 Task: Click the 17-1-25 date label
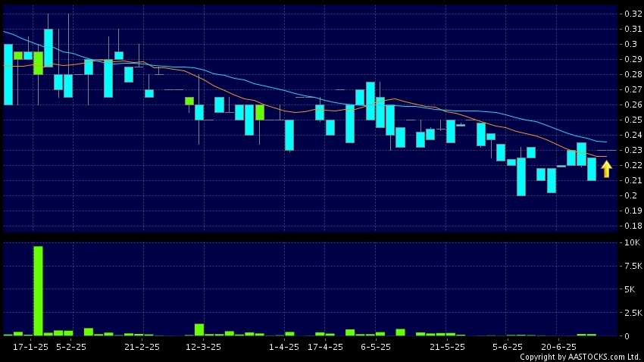click(x=30, y=347)
